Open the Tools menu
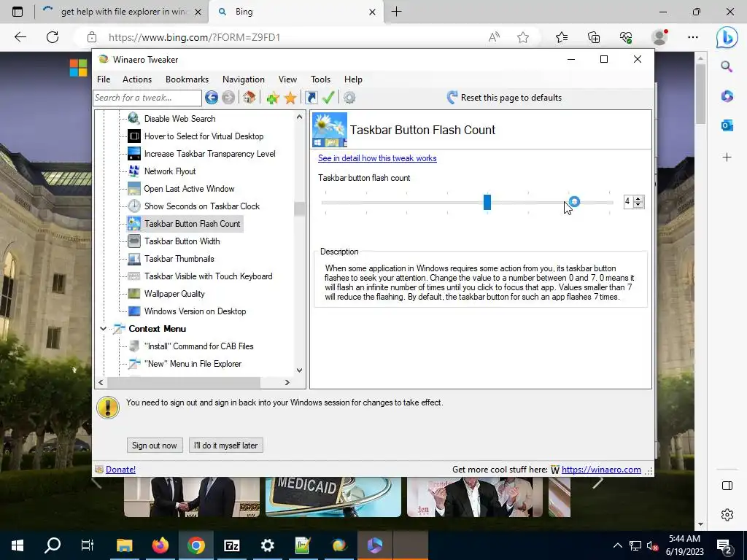Screen dimensions: 747x560 coord(320,79)
